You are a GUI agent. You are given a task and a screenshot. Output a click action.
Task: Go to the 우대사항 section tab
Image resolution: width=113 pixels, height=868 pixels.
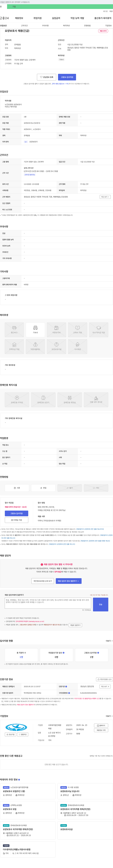(x=45, y=26)
